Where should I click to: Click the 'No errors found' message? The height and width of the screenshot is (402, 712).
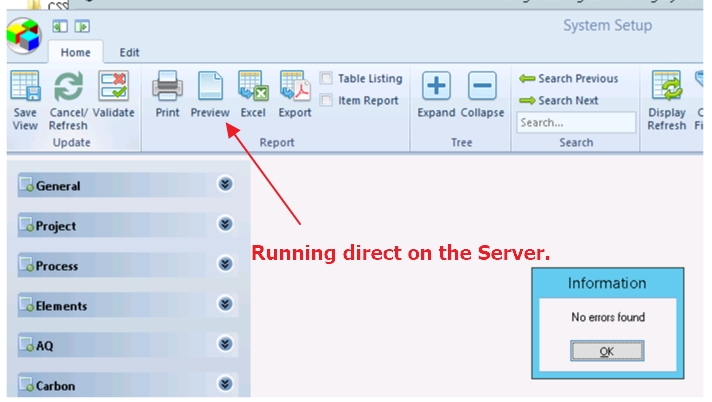(x=608, y=317)
